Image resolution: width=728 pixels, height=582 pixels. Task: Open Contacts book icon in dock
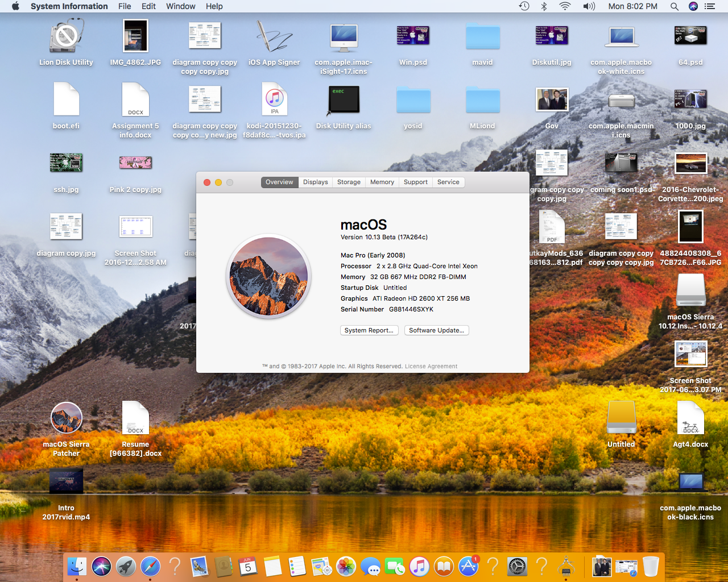224,567
